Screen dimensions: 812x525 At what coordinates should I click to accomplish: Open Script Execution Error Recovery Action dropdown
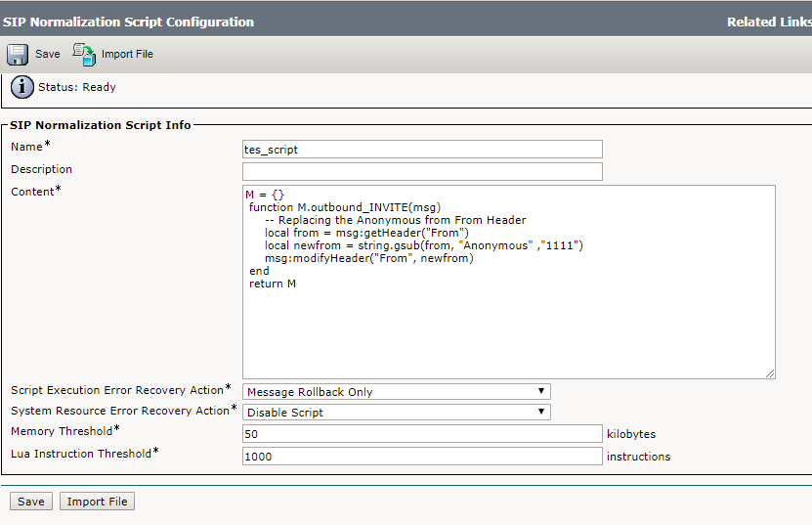(396, 392)
